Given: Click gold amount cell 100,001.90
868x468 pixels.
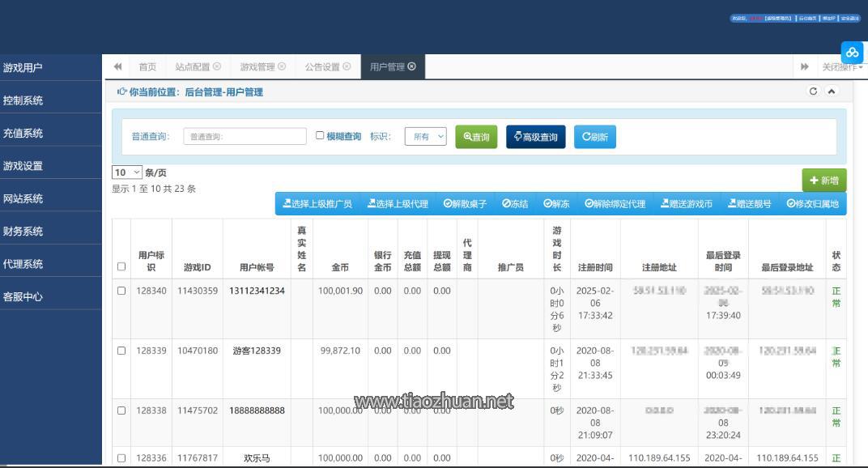Looking at the screenshot, I should [x=340, y=291].
